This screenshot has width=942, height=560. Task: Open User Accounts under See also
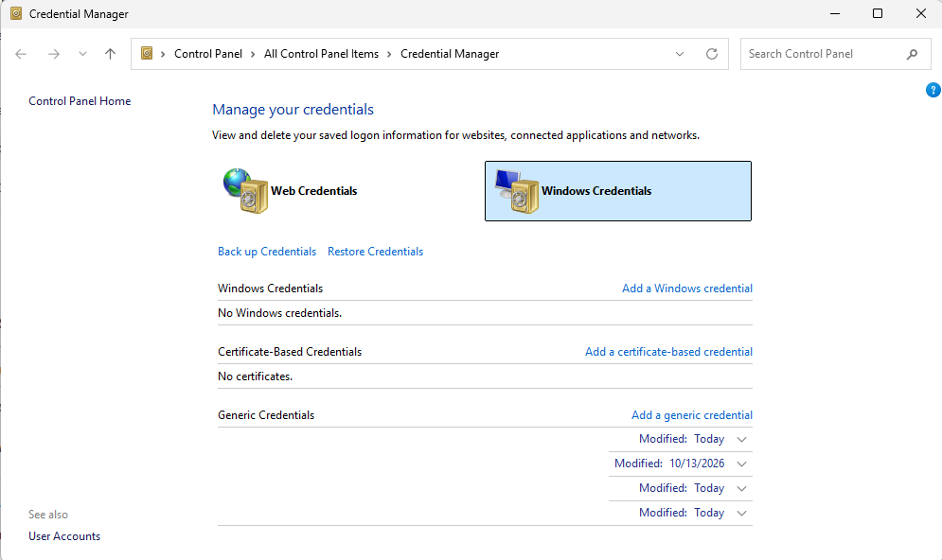pyautogui.click(x=64, y=536)
